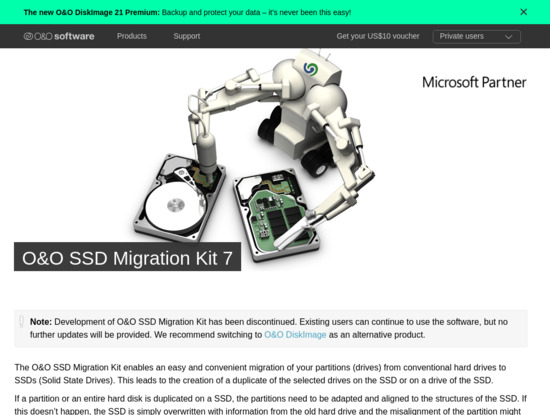The image size is (550, 415).
Task: Click the O&O software logo
Action: (59, 36)
